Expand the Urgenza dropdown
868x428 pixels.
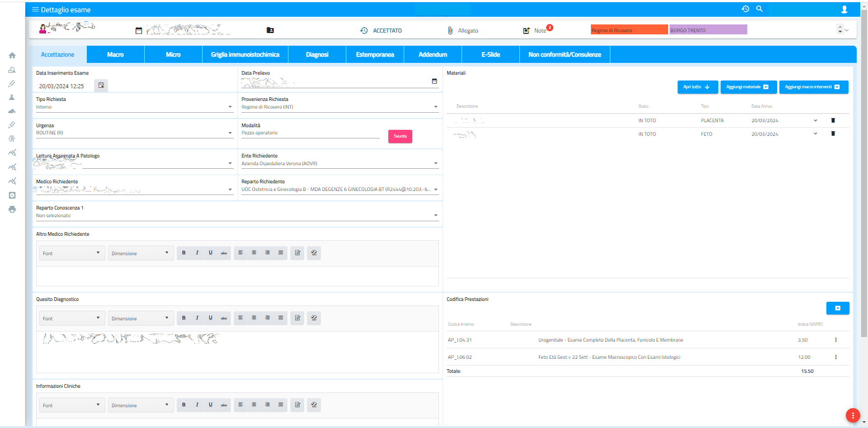(x=230, y=133)
